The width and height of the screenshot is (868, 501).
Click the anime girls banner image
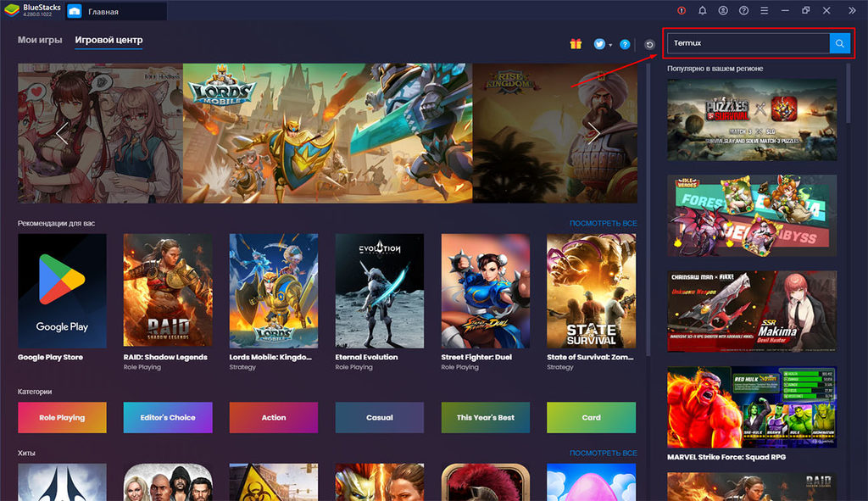(x=100, y=133)
